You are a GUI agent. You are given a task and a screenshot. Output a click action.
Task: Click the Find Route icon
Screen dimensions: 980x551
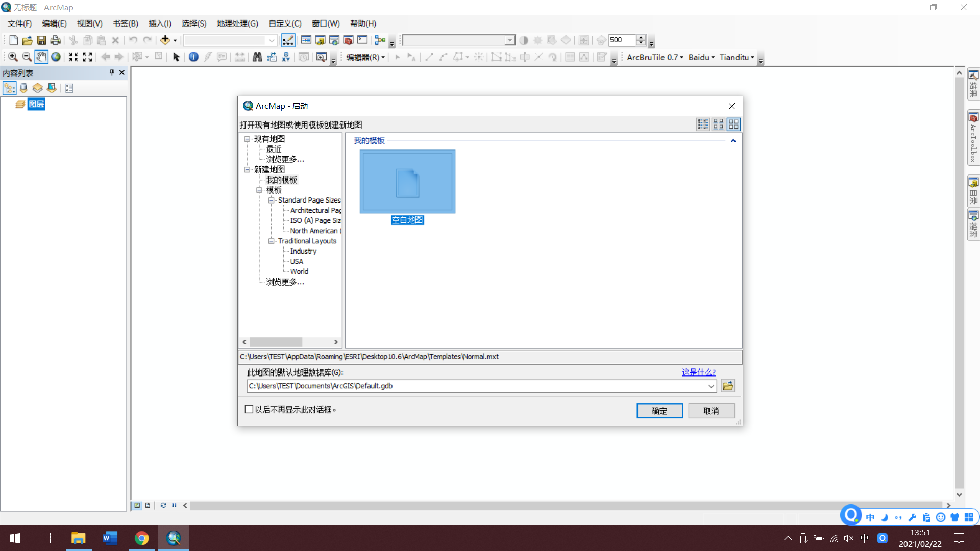pyautogui.click(x=272, y=57)
